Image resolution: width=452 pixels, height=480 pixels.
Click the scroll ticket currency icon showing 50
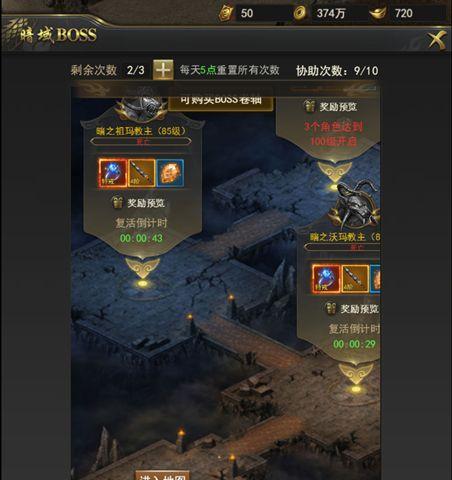click(x=226, y=13)
